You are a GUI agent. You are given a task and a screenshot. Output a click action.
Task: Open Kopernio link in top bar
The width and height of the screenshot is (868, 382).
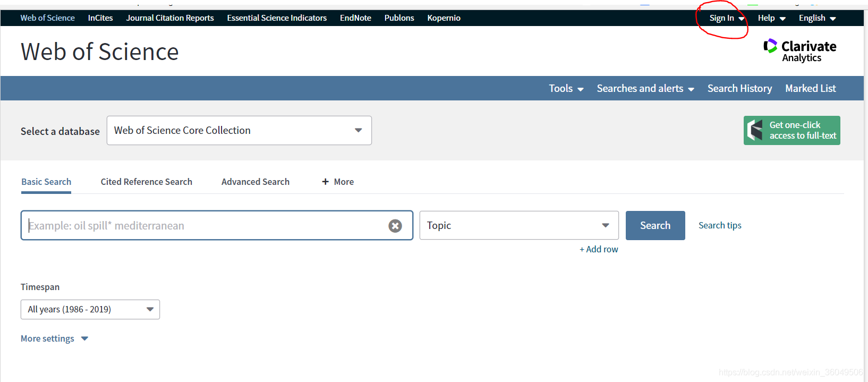pos(444,18)
